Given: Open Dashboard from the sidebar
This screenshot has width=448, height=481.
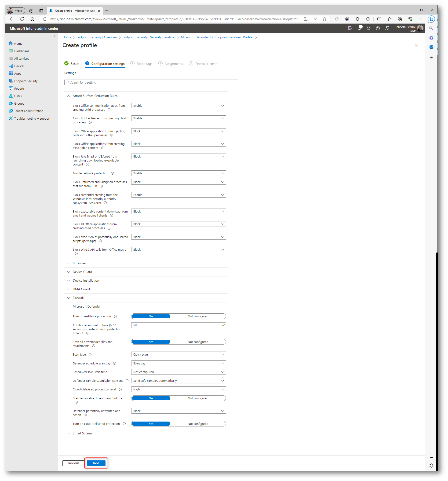Looking at the screenshot, I should 21,51.
